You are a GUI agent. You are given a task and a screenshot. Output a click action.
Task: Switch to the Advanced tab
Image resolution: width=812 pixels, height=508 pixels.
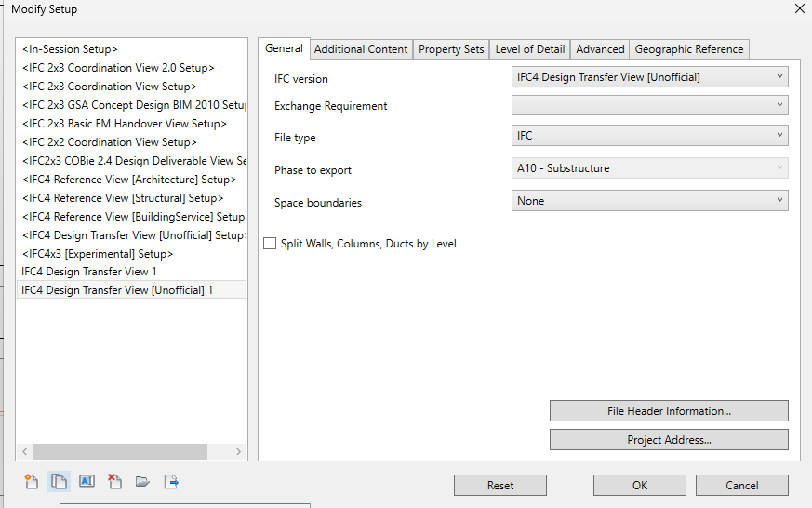click(600, 49)
